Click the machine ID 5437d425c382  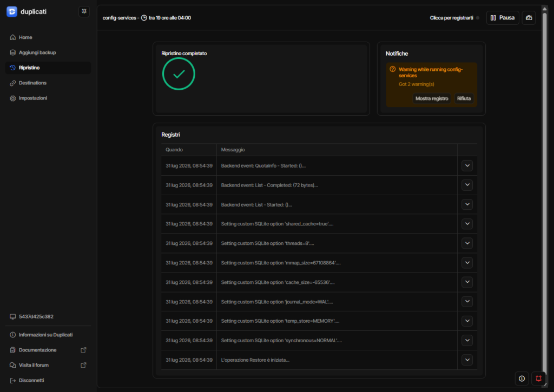36,316
